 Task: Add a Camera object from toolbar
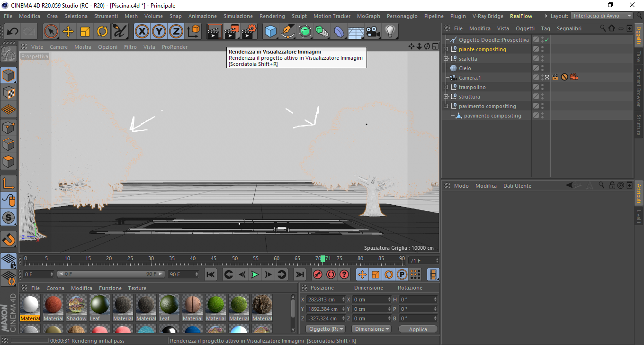click(373, 32)
